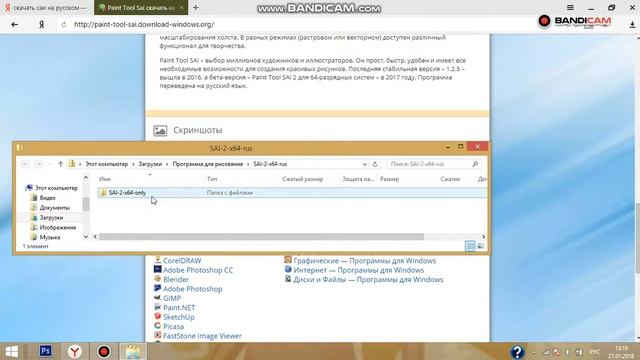Screen dimensions: 640x360
Task: Click Загрузки in the breadcrumb path
Action: pos(150,164)
